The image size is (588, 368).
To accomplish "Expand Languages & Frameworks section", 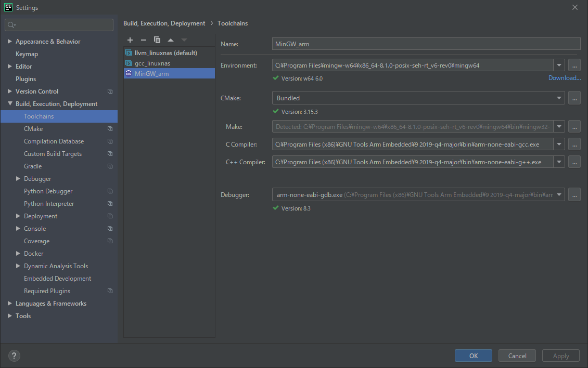I will [10, 303].
